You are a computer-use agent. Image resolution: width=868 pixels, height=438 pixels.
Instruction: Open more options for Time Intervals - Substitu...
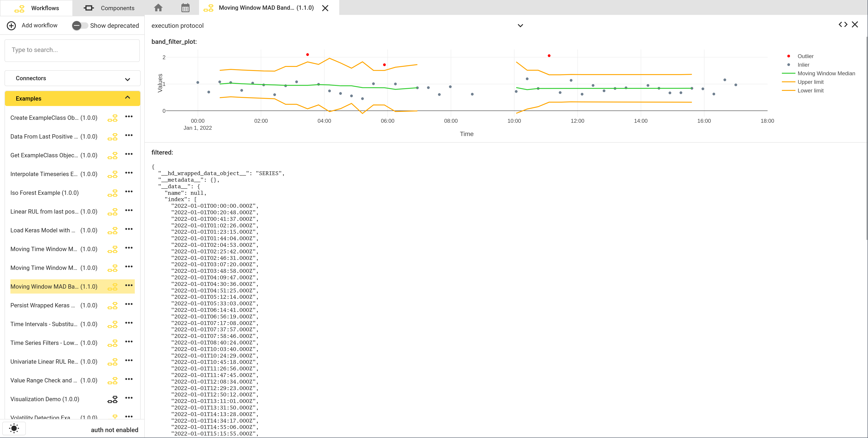coord(129,323)
